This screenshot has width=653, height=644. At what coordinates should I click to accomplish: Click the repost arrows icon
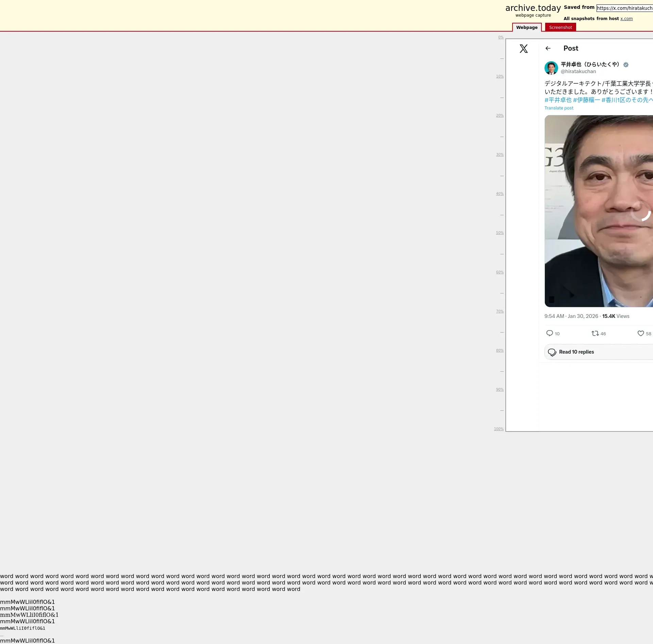(x=595, y=333)
